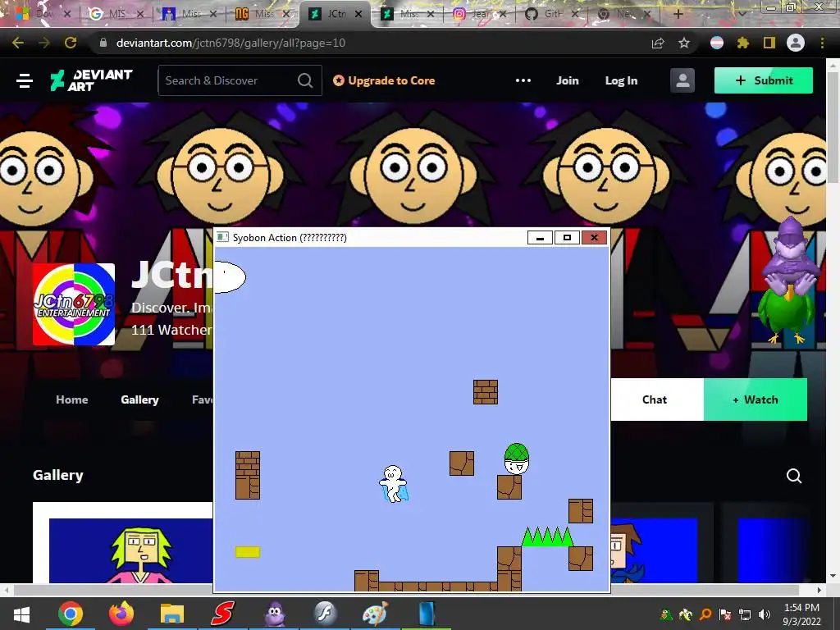Go back with the browser back arrow

[x=18, y=43]
